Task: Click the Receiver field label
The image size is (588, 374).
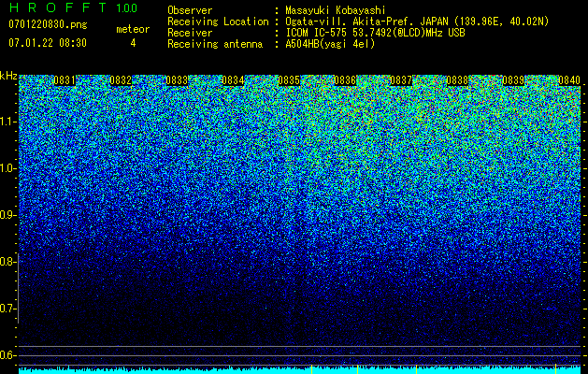Action: coord(190,33)
